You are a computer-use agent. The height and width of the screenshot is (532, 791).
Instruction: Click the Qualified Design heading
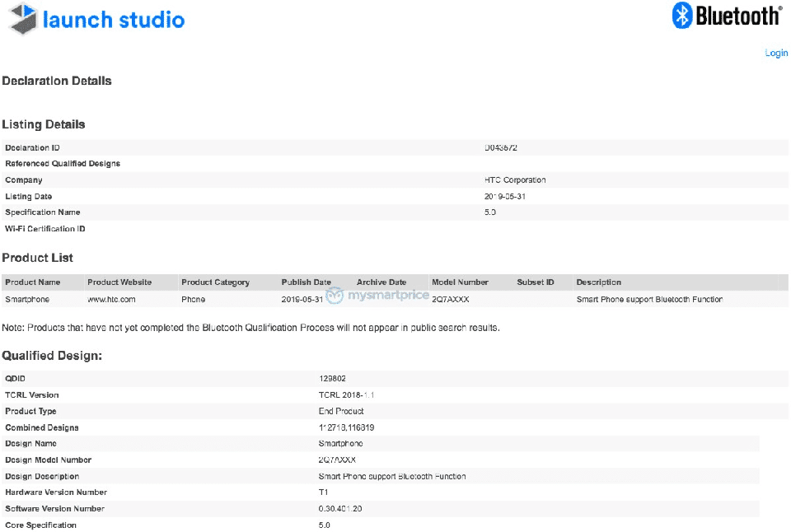[52, 356]
